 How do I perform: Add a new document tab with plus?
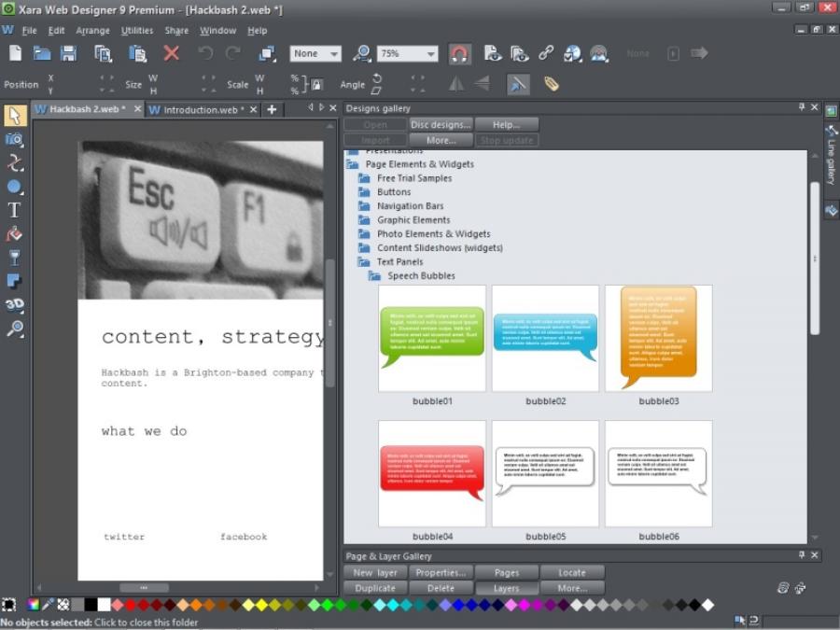272,110
